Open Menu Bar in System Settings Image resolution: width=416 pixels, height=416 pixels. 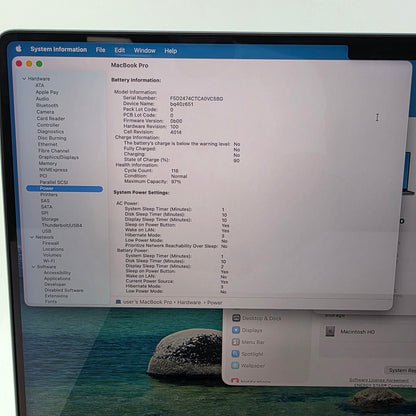(x=248, y=342)
